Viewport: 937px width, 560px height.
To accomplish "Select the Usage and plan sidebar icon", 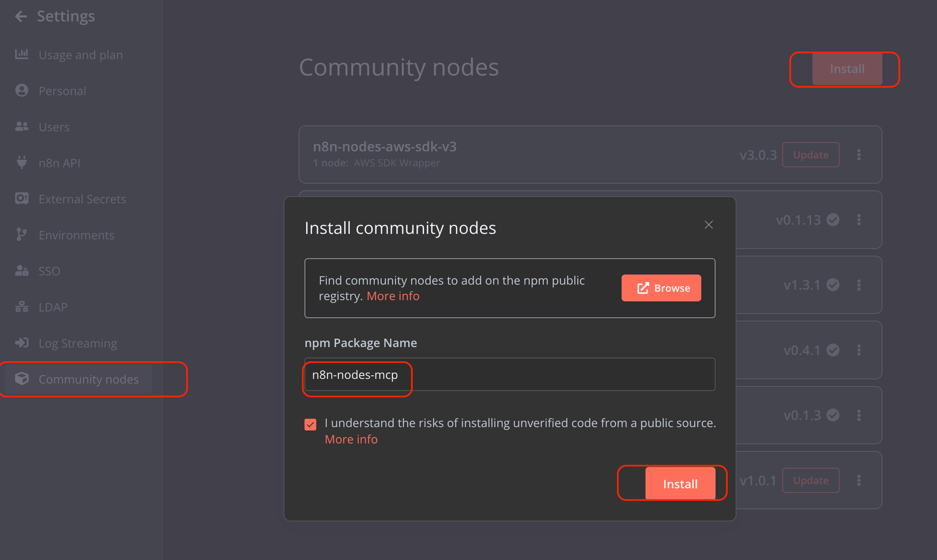I will [22, 54].
